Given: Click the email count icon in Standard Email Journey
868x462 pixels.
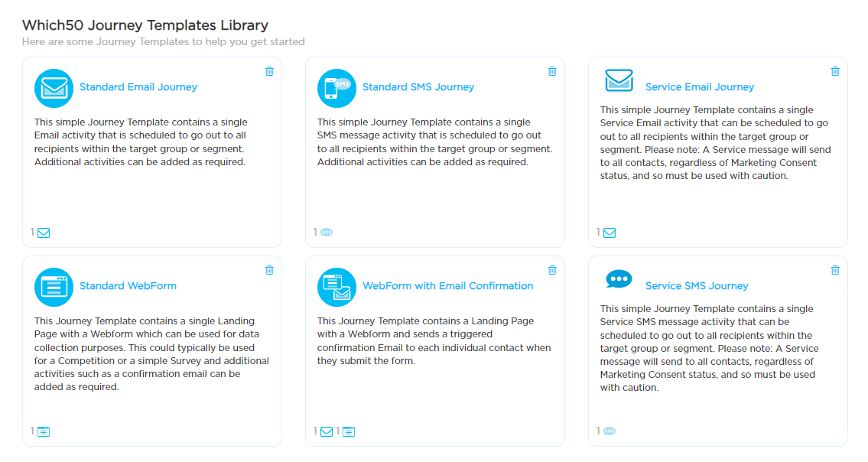Looking at the screenshot, I should (44, 233).
